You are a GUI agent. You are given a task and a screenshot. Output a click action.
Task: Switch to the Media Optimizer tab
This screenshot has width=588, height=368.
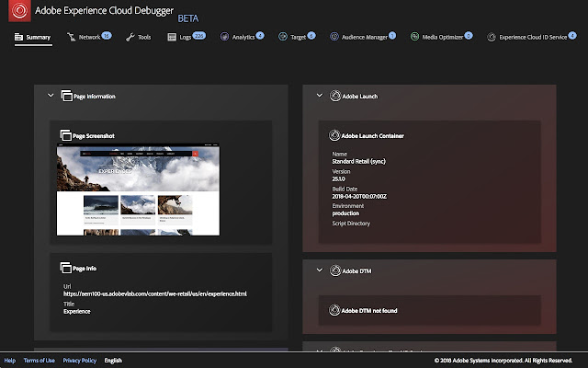[x=441, y=37]
